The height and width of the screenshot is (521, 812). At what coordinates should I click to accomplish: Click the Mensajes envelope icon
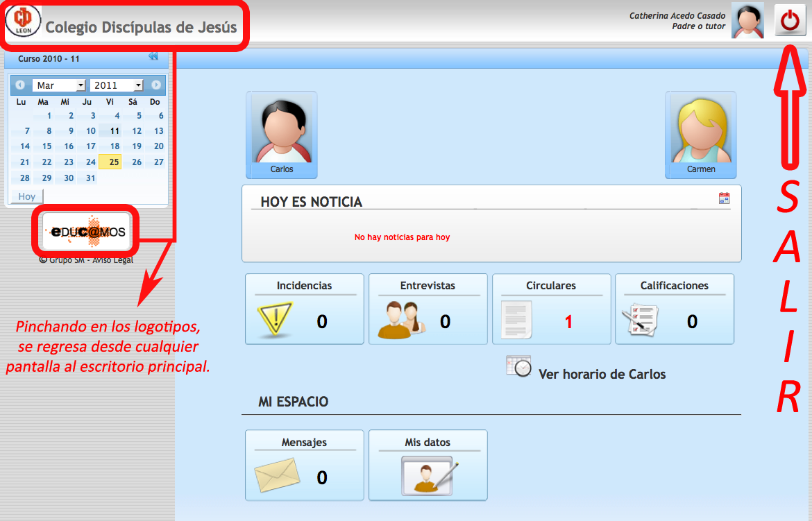(x=277, y=475)
